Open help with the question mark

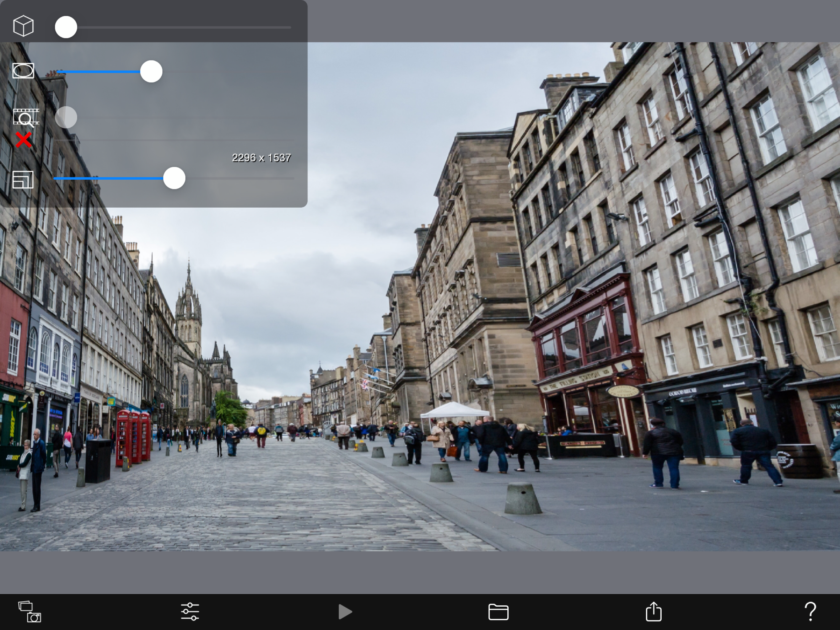[810, 611]
